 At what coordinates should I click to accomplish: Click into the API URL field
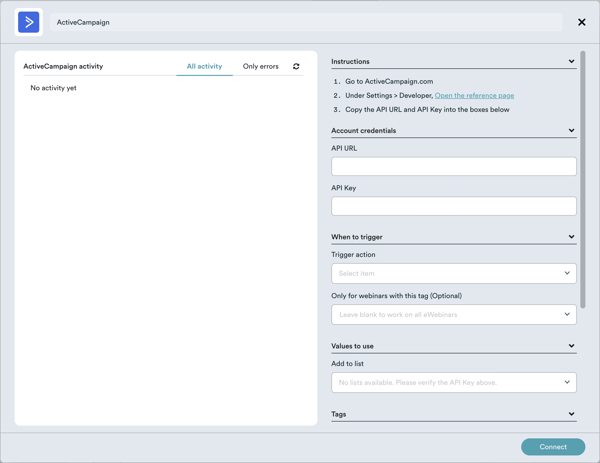coord(453,166)
